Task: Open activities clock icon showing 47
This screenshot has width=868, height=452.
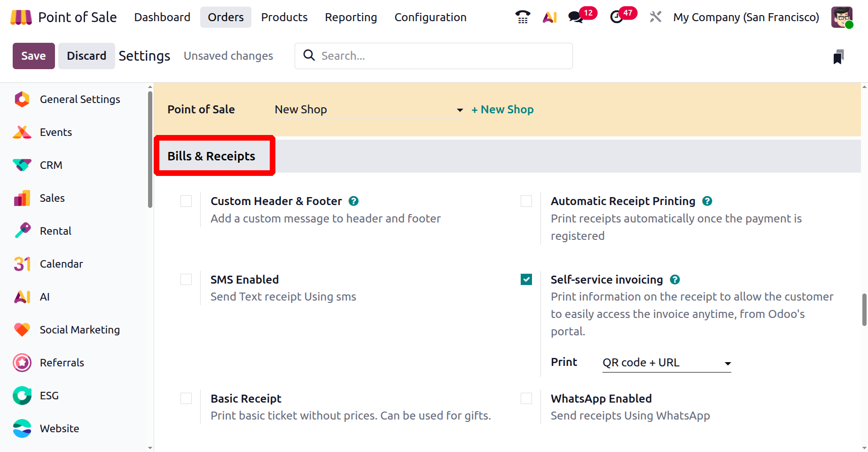Action: click(616, 17)
